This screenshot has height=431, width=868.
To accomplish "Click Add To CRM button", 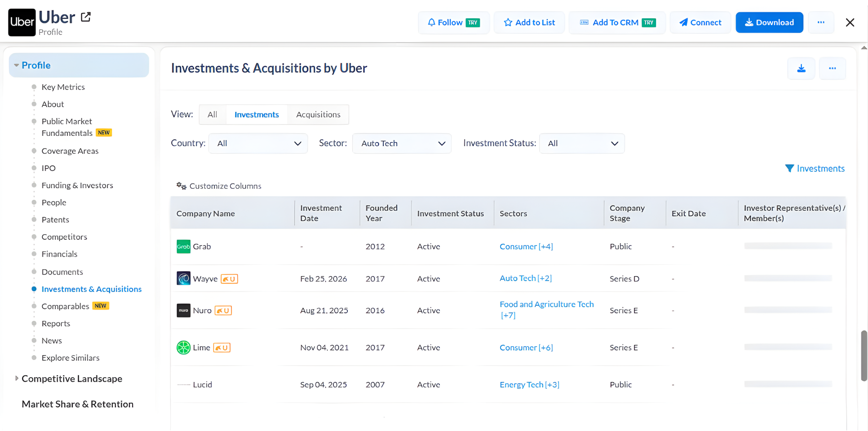I will click(617, 22).
